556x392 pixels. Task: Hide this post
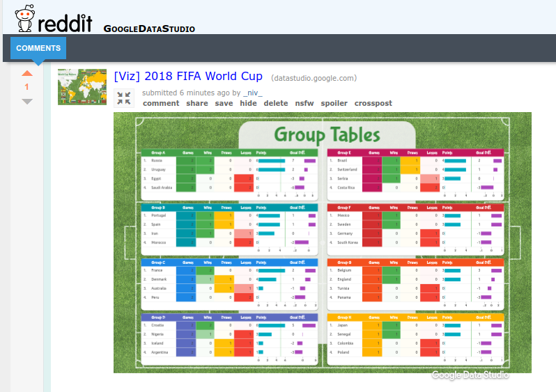(248, 103)
